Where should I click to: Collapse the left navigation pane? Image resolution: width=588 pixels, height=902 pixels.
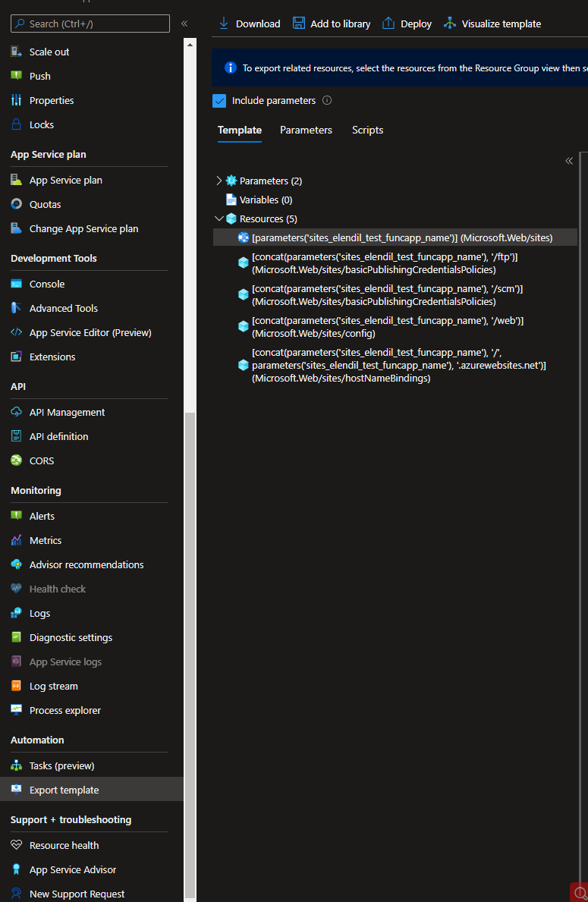[x=184, y=23]
